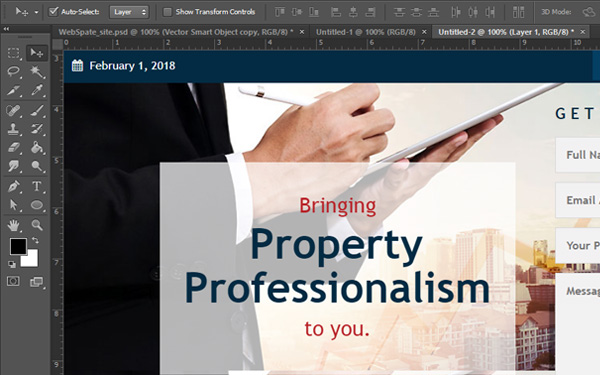Select the Healing Brush tool
Viewport: 600px width, 375px height.
pos(14,111)
